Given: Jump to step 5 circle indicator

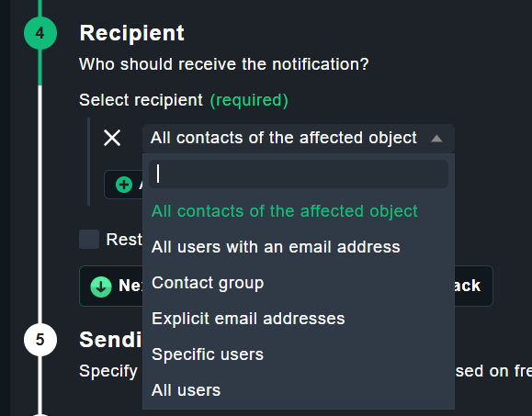Looking at the screenshot, I should click(x=40, y=340).
